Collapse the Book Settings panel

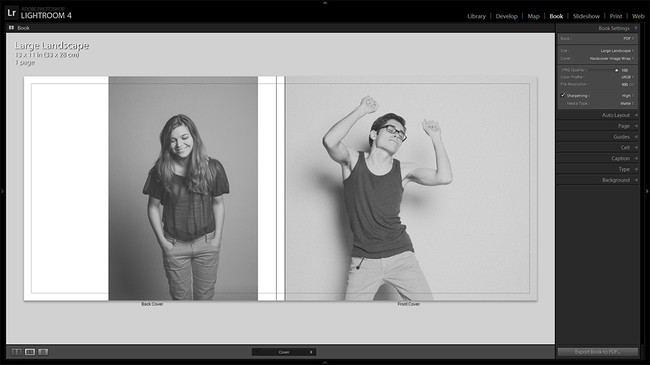click(x=636, y=28)
